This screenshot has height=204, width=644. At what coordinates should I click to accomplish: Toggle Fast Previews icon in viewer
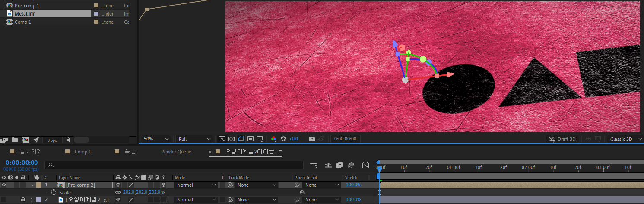pos(222,139)
